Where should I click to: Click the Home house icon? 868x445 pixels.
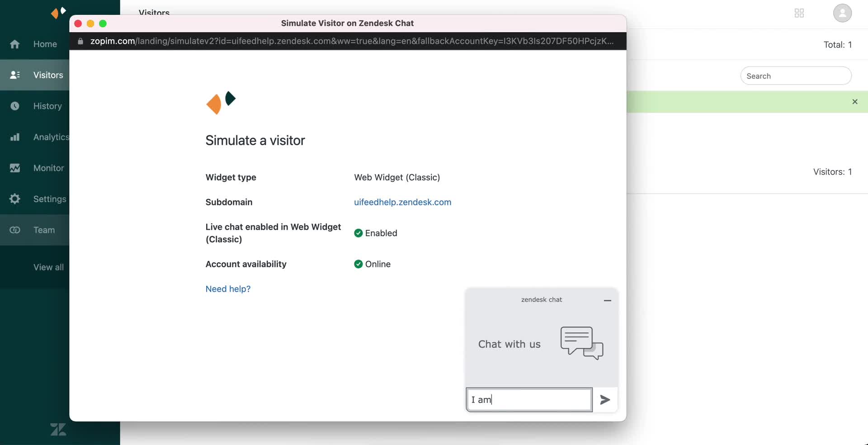coord(15,44)
